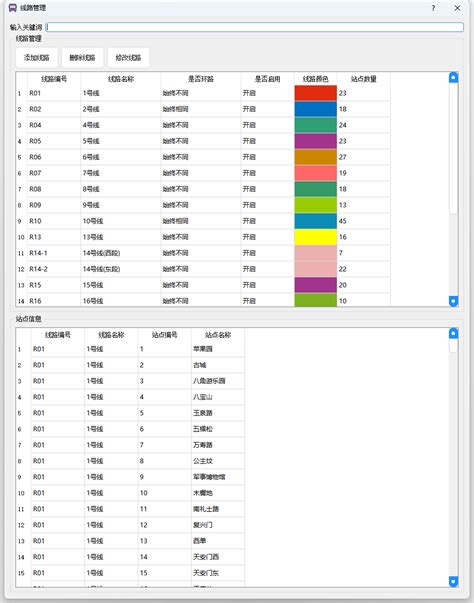Select the teal color swatch of 4号线
This screenshot has width=474, height=603.
pos(316,125)
